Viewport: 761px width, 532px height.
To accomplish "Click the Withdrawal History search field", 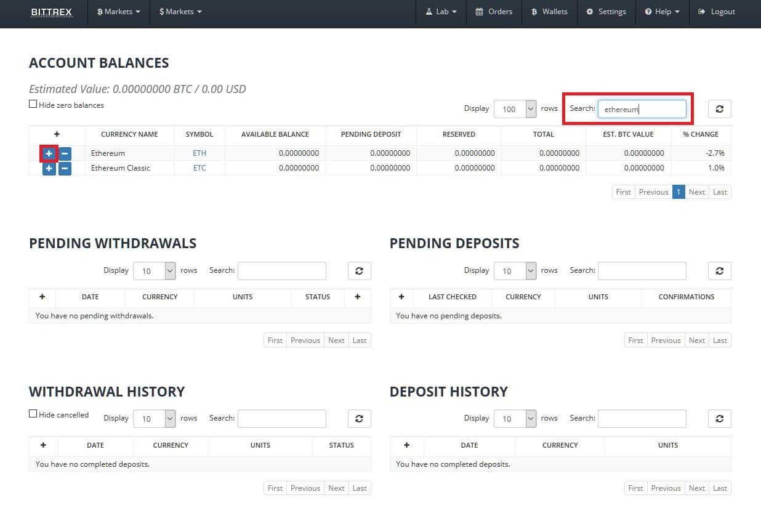I will 282,418.
